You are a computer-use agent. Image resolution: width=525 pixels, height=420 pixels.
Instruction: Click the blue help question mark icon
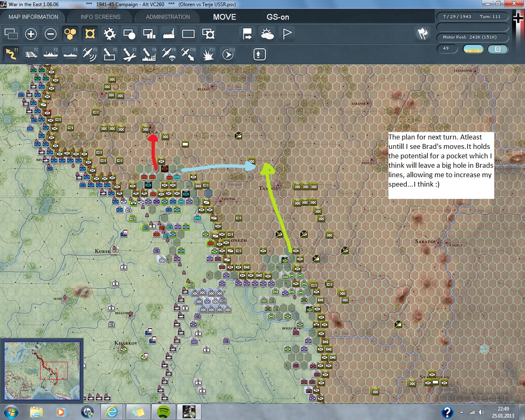click(447, 412)
